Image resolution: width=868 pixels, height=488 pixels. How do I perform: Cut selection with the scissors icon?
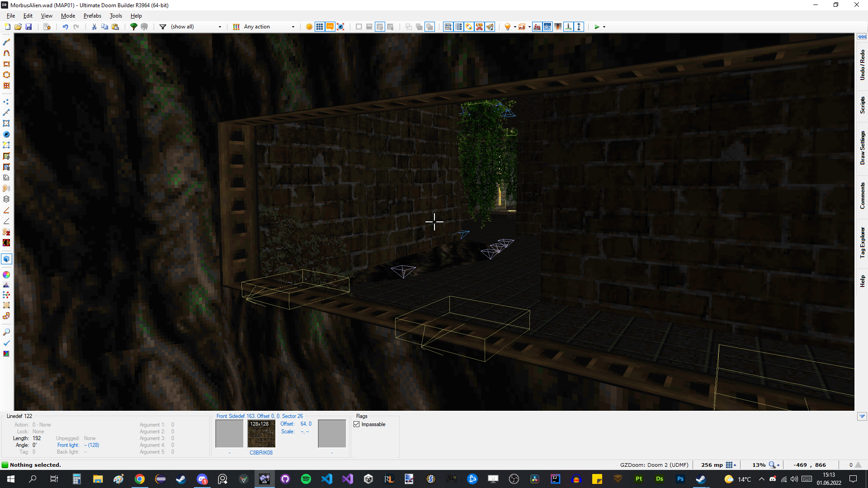[94, 27]
